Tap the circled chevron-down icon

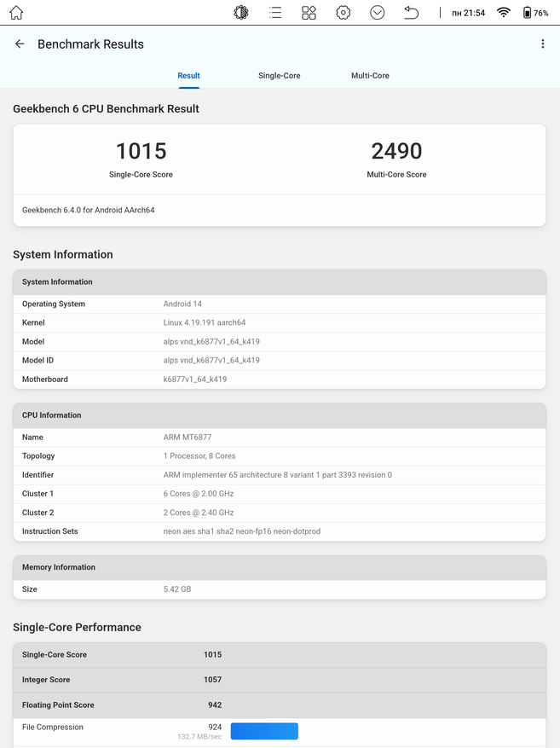(x=377, y=13)
